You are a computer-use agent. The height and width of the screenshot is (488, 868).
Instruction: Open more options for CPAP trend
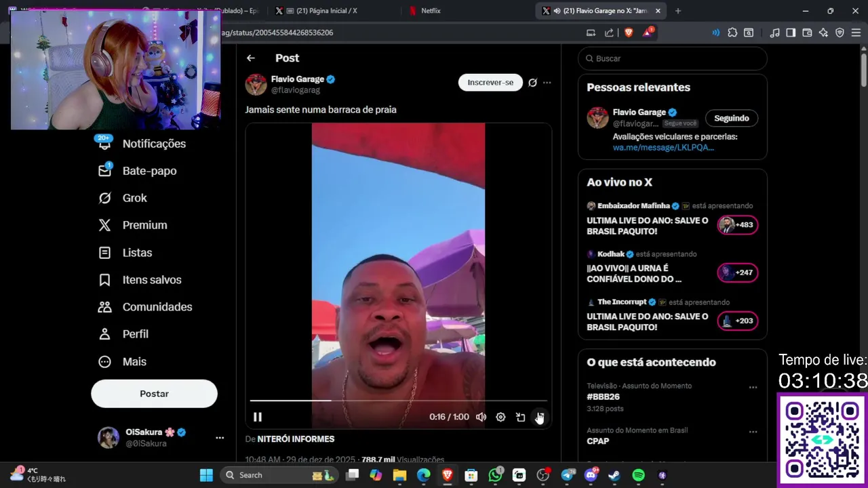[x=753, y=432]
